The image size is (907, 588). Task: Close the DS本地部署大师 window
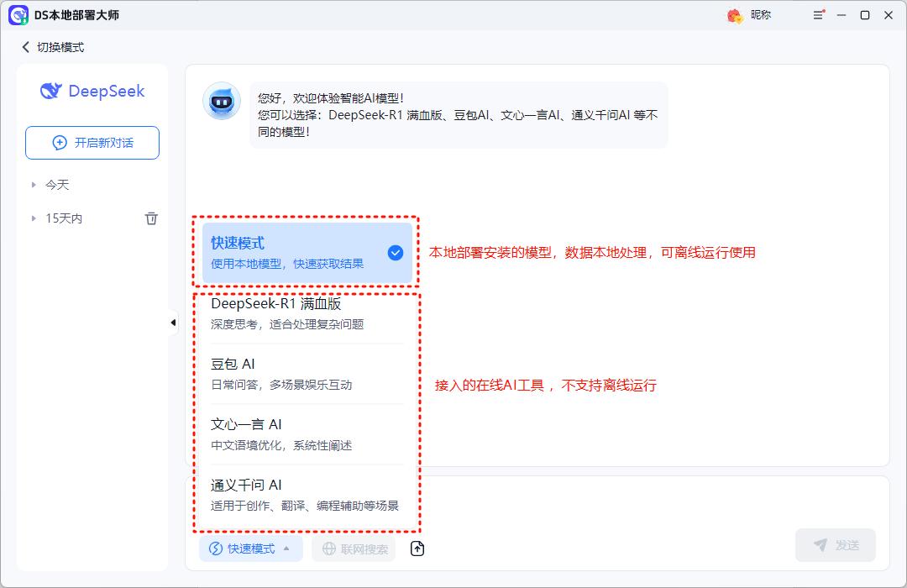coord(889,15)
